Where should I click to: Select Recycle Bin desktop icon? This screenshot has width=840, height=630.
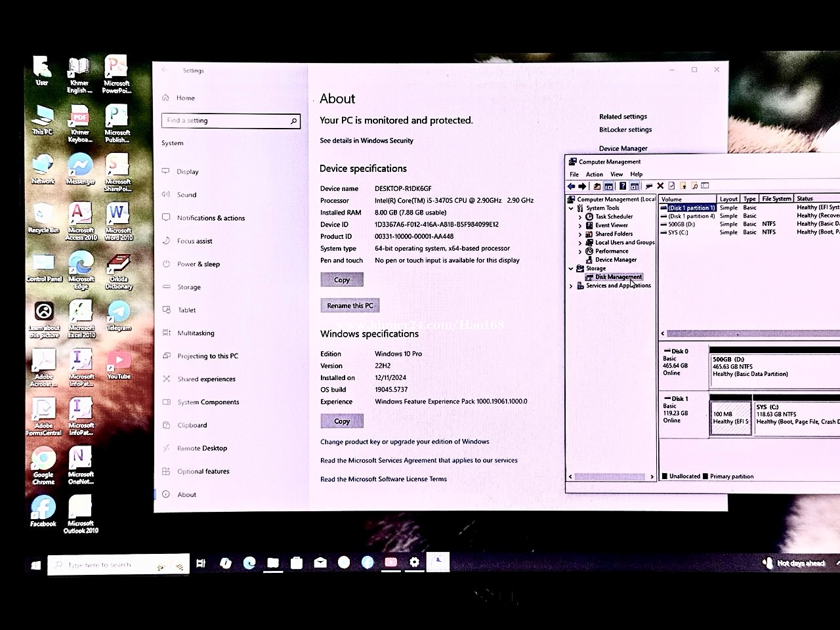tap(43, 218)
